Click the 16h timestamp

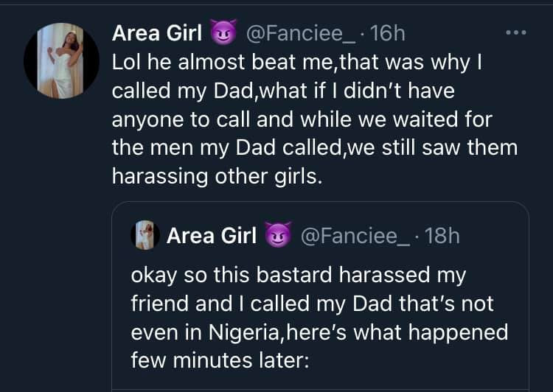(388, 33)
